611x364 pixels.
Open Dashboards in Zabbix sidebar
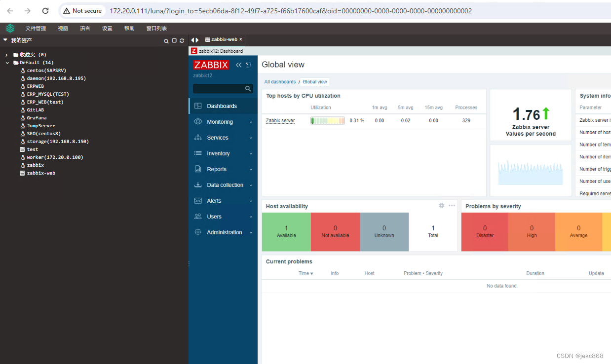point(223,106)
